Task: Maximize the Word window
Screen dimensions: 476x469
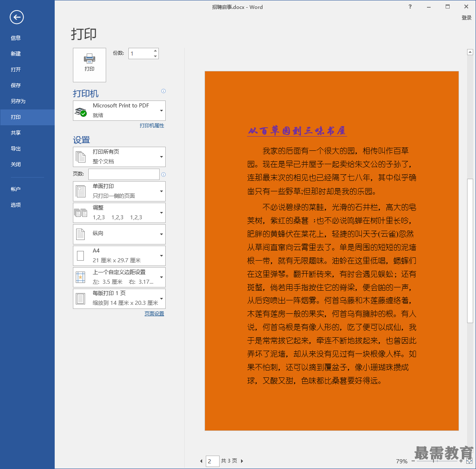Action: (x=448, y=6)
